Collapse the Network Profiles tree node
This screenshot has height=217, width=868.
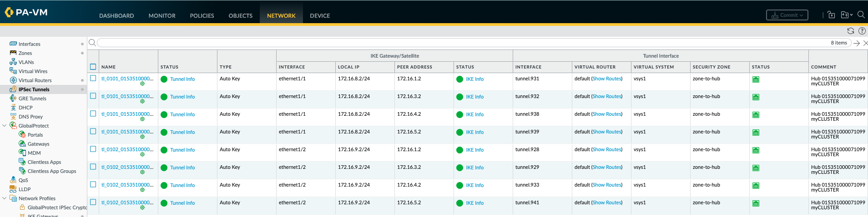(x=5, y=198)
